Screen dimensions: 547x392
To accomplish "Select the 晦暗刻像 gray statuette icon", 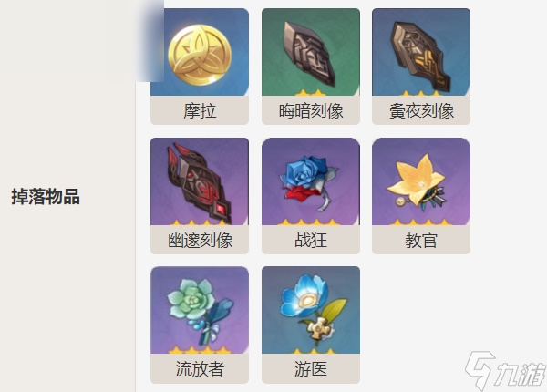I will coord(310,54).
